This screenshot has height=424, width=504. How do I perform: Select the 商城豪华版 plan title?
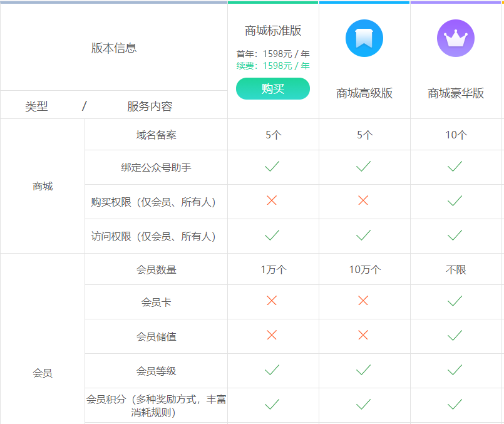tap(456, 93)
